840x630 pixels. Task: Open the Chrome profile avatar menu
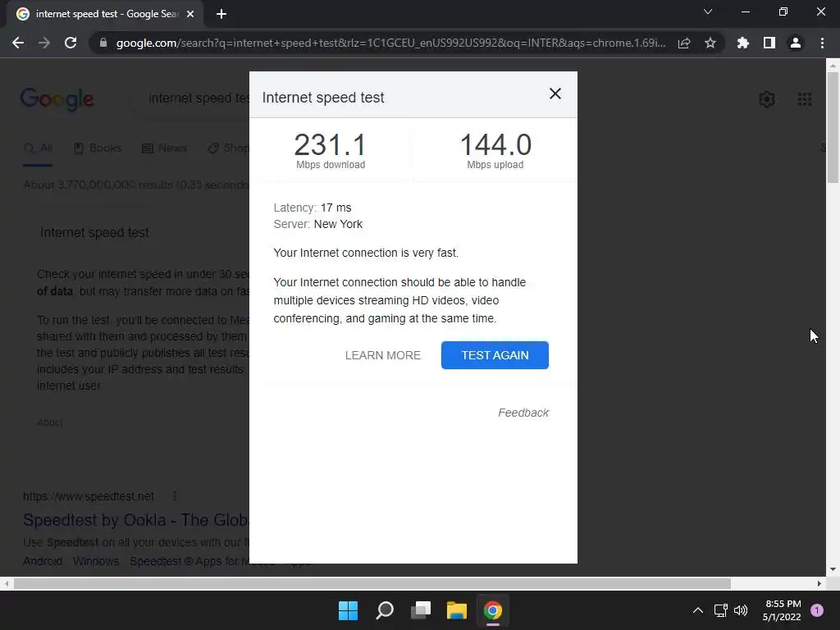point(796,43)
